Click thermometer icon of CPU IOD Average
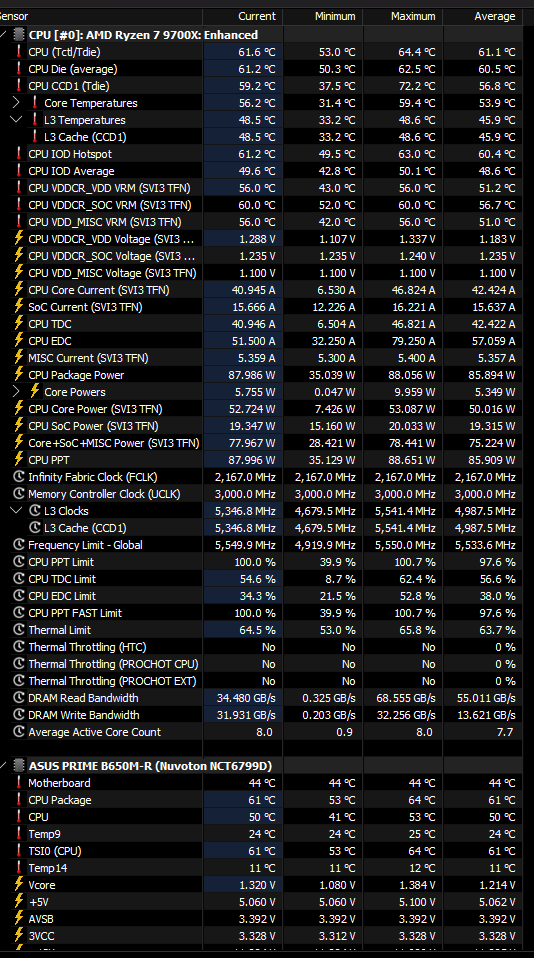The image size is (534, 958). [19, 171]
